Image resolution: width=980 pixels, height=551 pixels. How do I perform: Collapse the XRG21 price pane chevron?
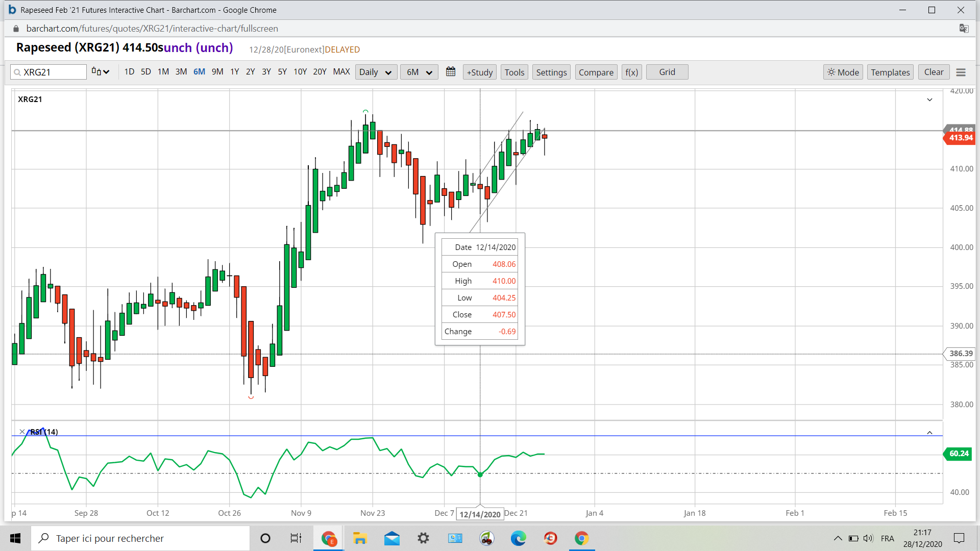pyautogui.click(x=929, y=99)
